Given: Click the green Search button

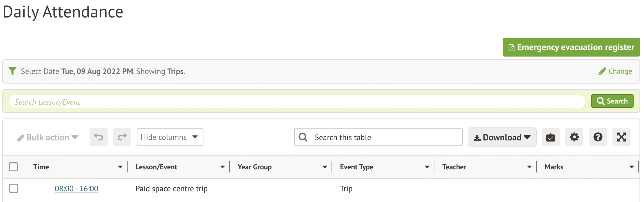Looking at the screenshot, I should click(x=612, y=101).
